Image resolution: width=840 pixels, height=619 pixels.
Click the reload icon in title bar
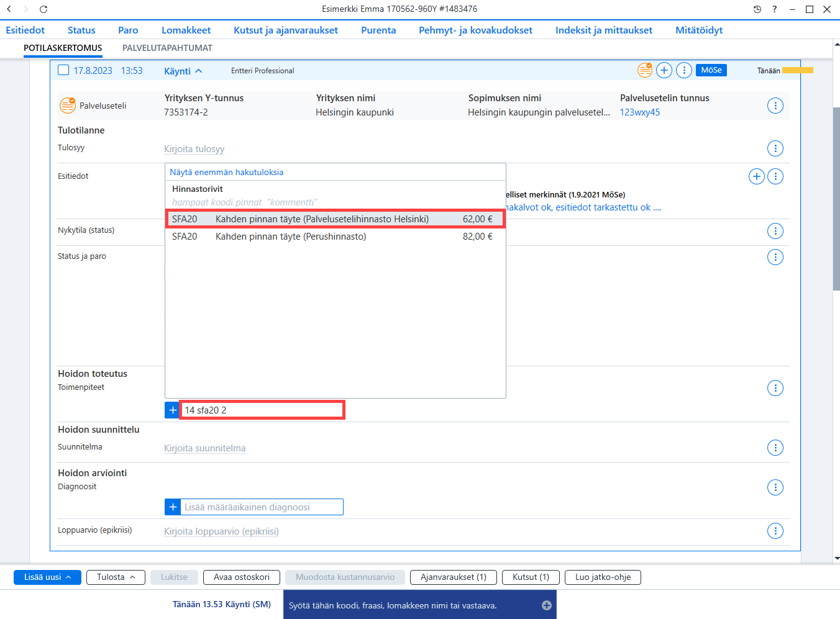[x=43, y=9]
